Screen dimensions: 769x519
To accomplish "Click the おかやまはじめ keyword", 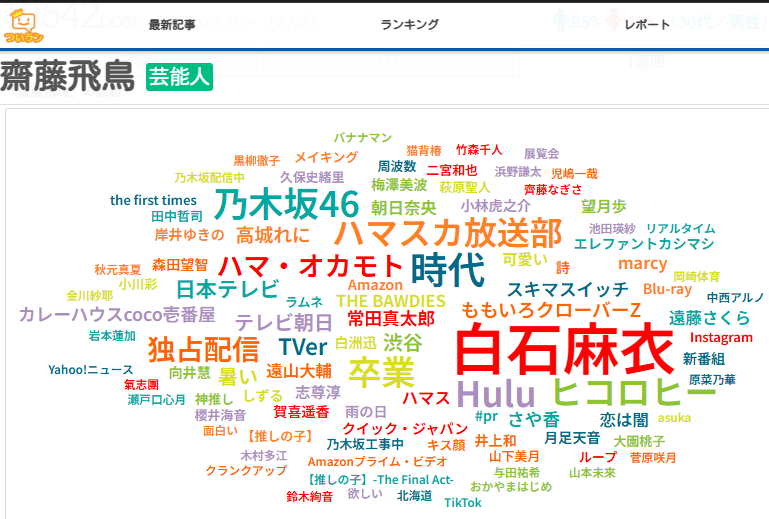I will pos(511,487).
